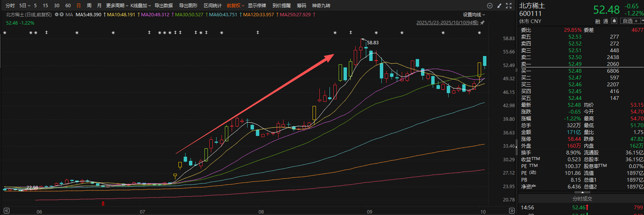Click the price alert bell icon
Image resolution: width=644 pixels, height=215 pixels.
[x=614, y=21]
